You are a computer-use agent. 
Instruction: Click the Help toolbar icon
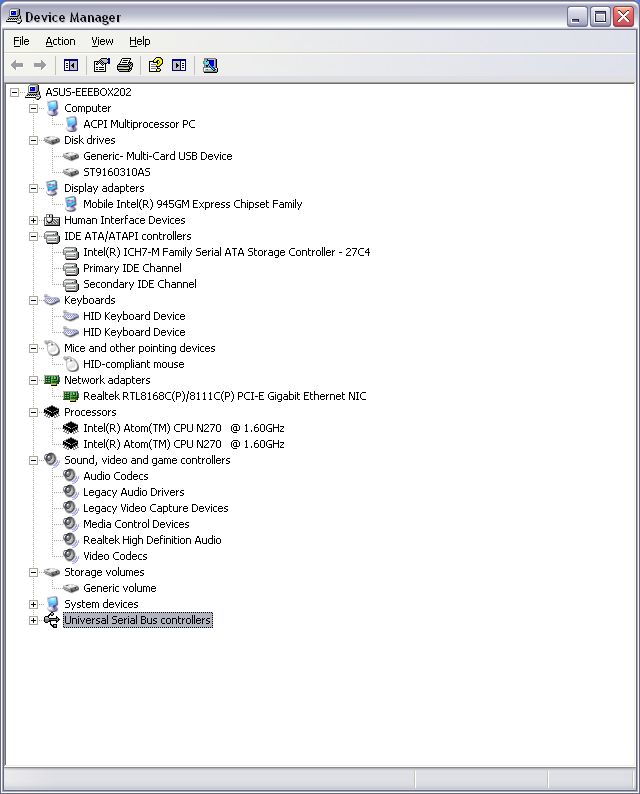pos(155,65)
